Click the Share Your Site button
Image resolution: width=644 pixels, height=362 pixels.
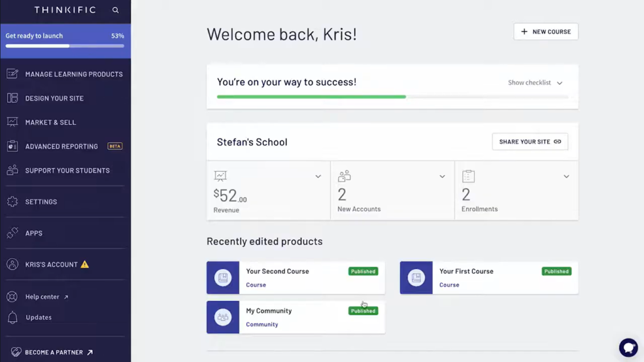(x=530, y=142)
